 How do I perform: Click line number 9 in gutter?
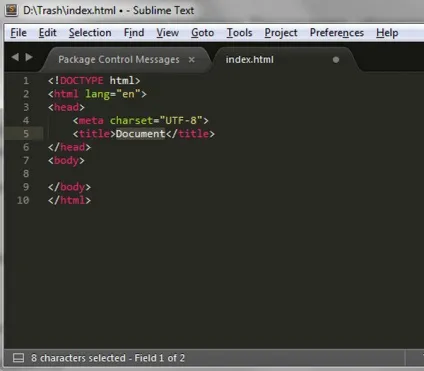tap(26, 187)
